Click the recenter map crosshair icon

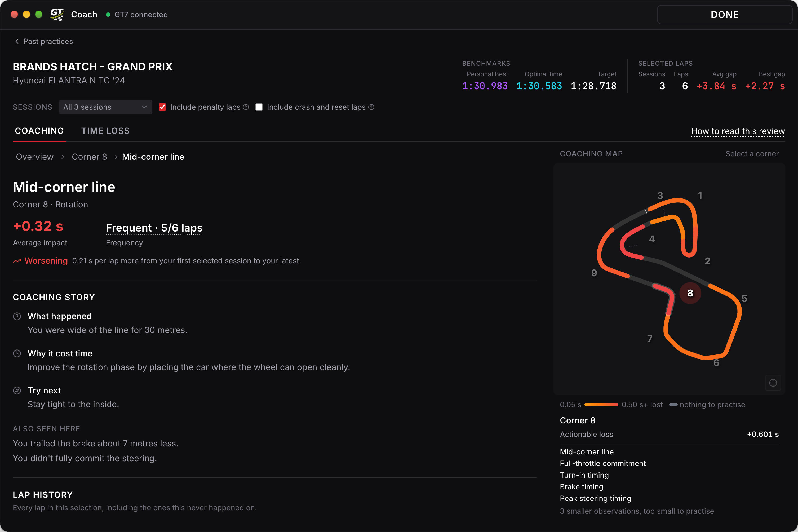click(x=773, y=383)
